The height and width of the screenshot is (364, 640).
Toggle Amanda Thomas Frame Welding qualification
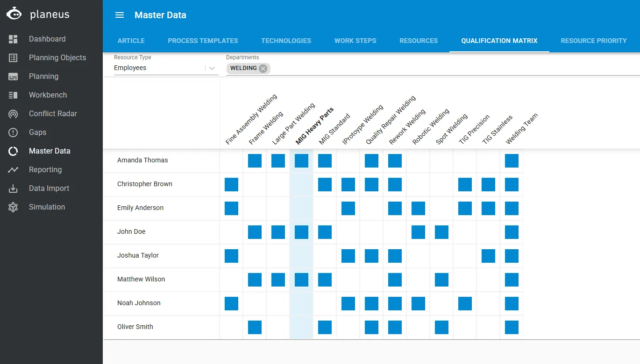click(x=255, y=161)
